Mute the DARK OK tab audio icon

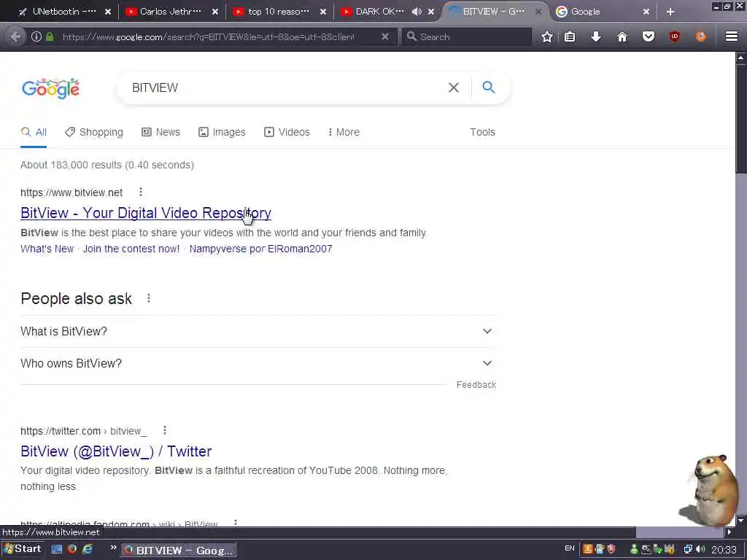point(417,12)
